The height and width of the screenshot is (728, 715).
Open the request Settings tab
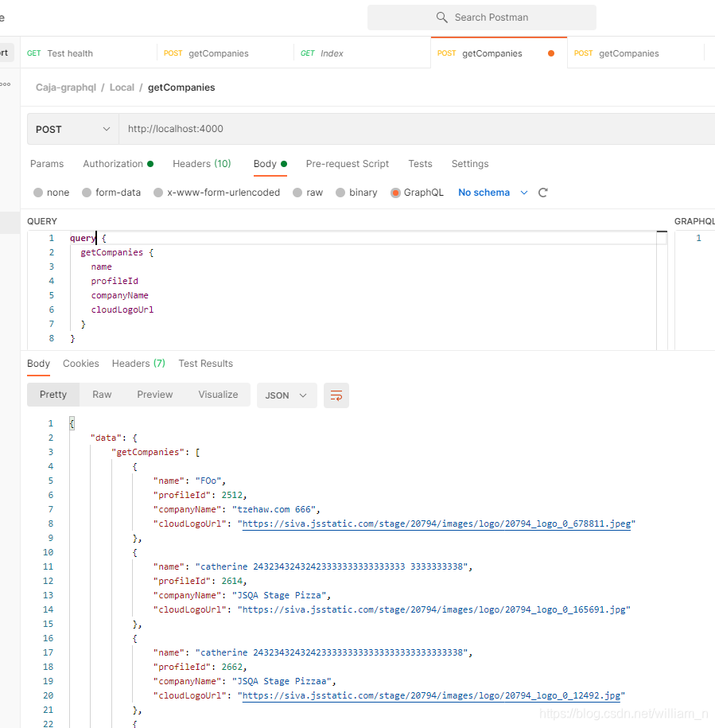(x=470, y=164)
